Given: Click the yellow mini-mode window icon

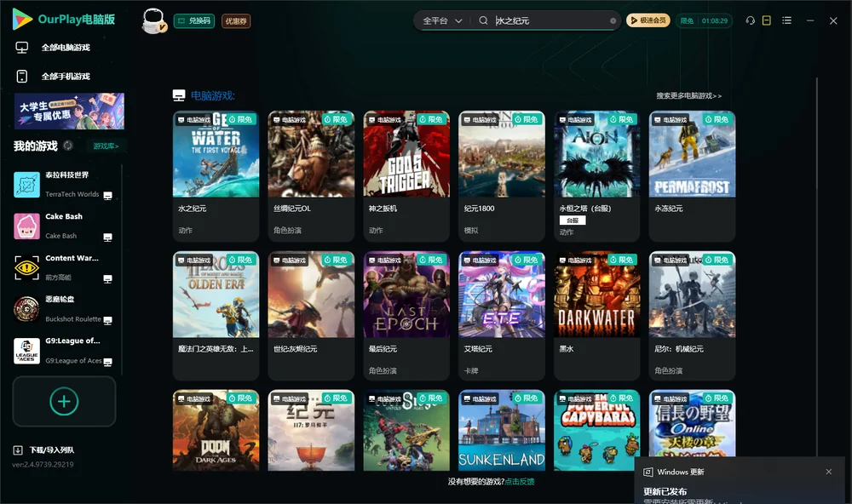Looking at the screenshot, I should coord(766,20).
